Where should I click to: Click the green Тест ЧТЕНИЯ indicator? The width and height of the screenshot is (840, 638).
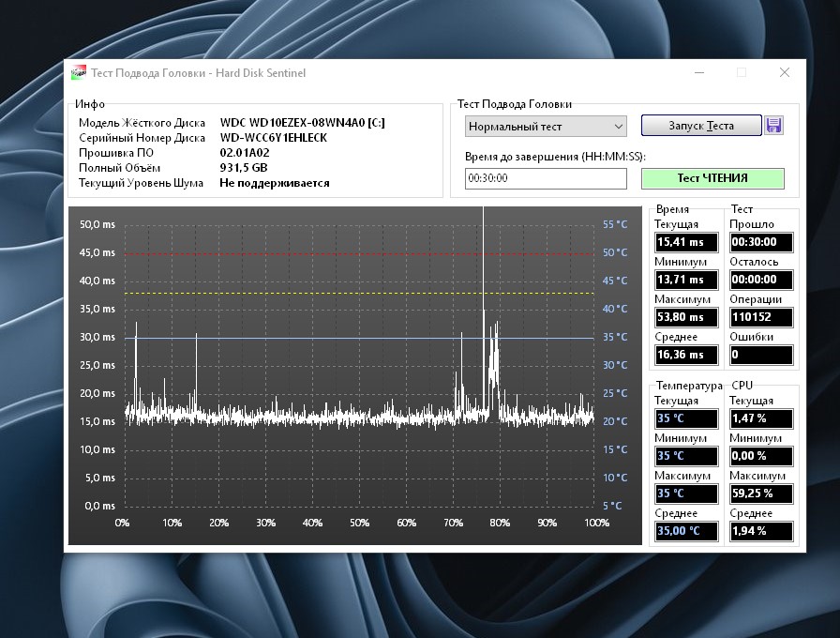(712, 178)
